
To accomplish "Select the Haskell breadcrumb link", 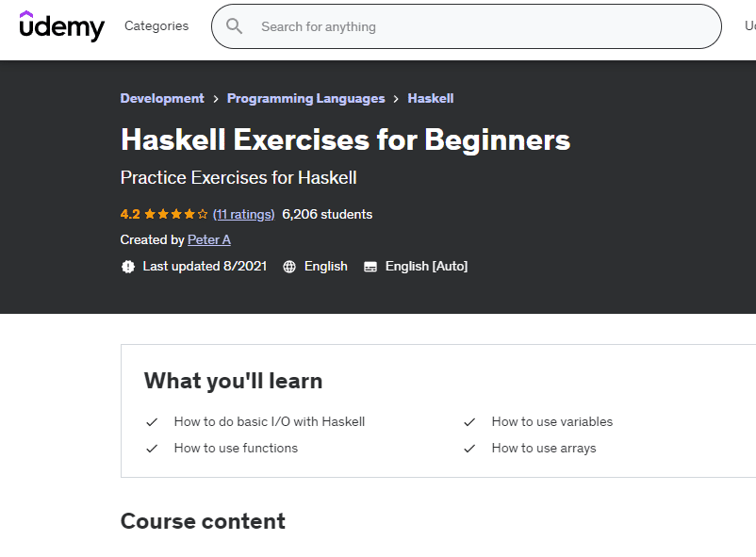I will pos(431,98).
